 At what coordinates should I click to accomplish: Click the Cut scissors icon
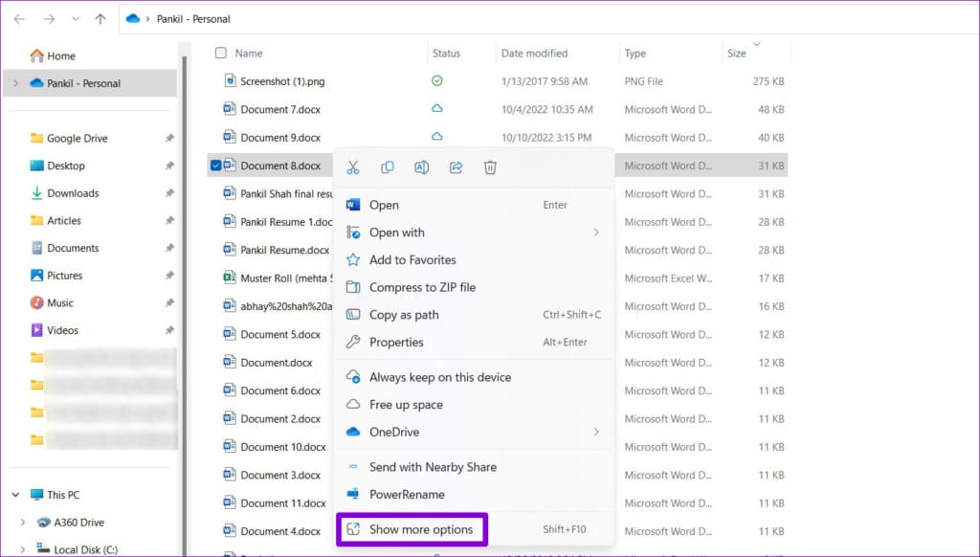pyautogui.click(x=353, y=167)
